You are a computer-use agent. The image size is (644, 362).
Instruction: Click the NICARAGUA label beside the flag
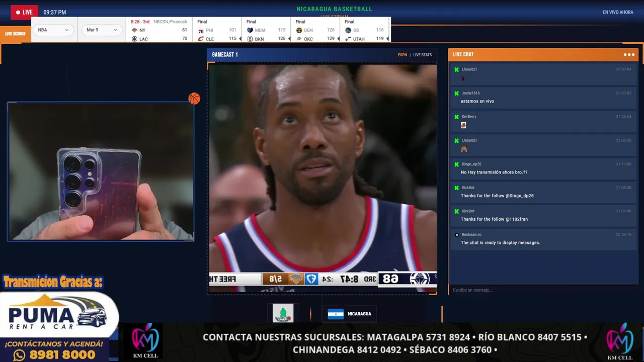coord(359,314)
